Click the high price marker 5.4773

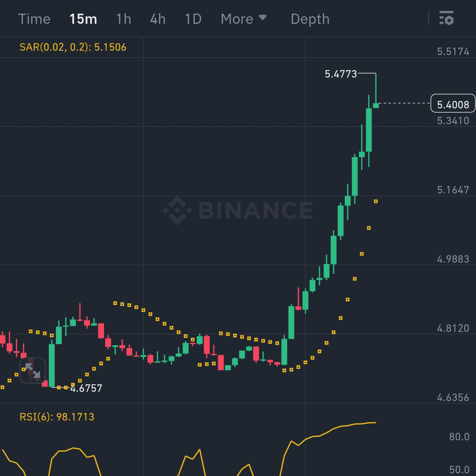pos(341,74)
